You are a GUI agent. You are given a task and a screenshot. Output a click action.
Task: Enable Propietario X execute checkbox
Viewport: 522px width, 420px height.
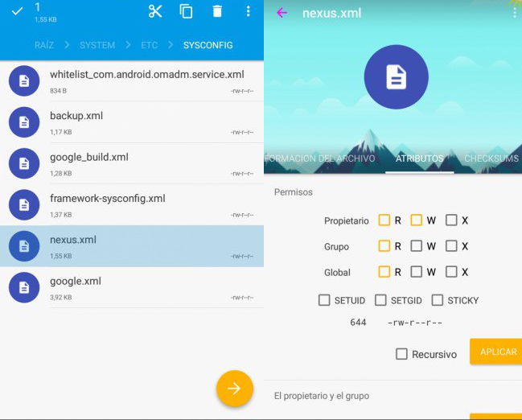click(451, 220)
